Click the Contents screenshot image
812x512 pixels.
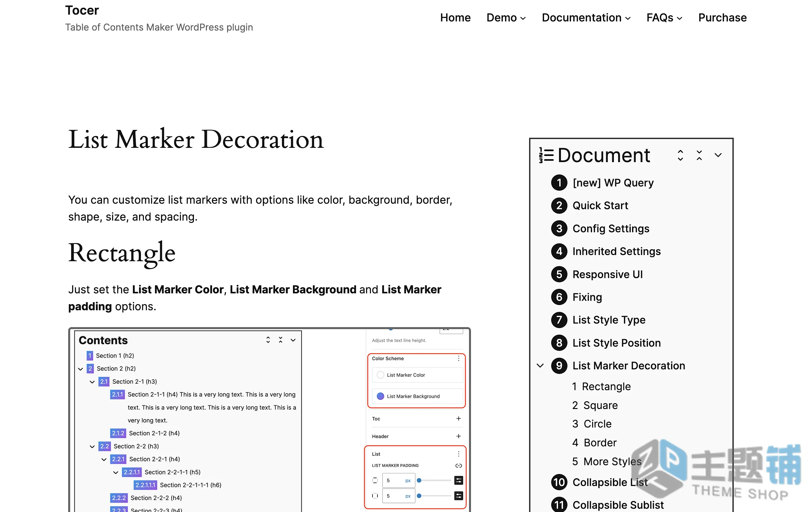(x=270, y=419)
